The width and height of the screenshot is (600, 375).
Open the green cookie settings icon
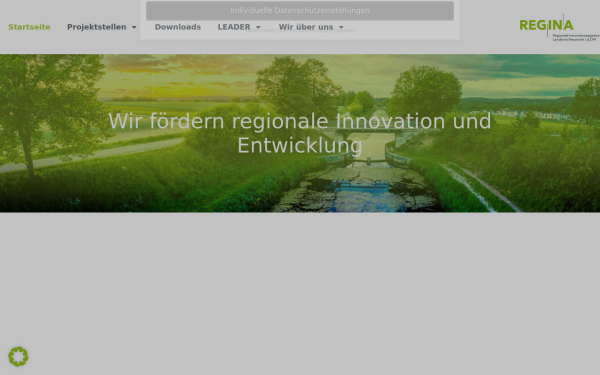pos(18,357)
